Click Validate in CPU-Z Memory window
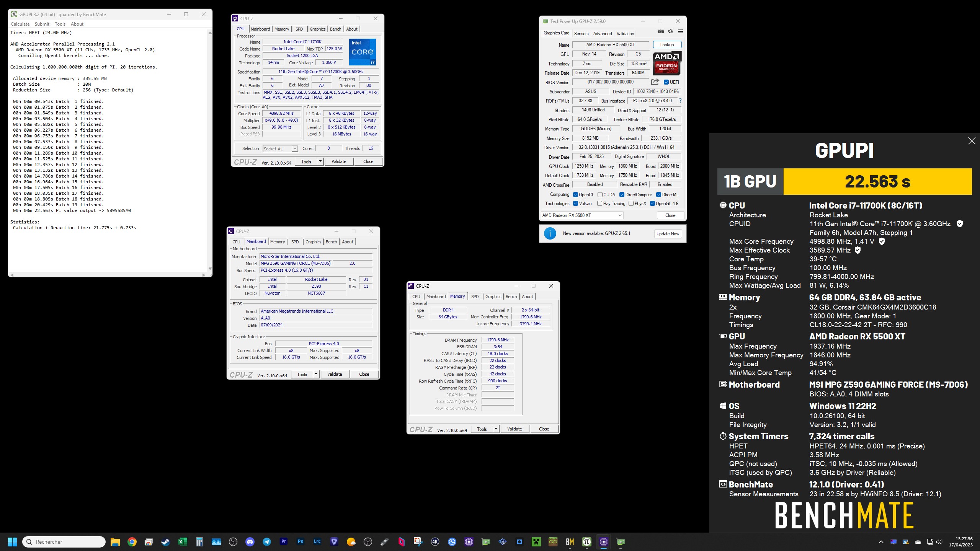Image resolution: width=980 pixels, height=551 pixels. click(x=514, y=429)
